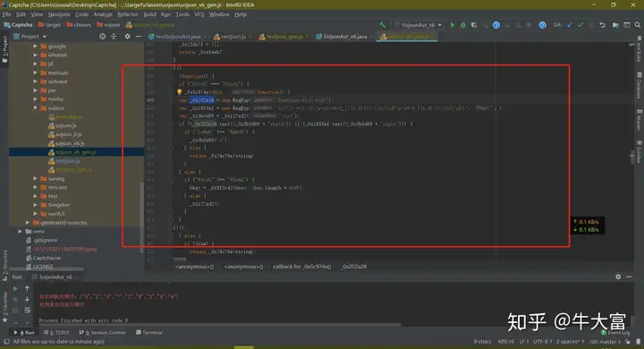Select the highlighted sojson_v6_gen.js file

coord(76,152)
